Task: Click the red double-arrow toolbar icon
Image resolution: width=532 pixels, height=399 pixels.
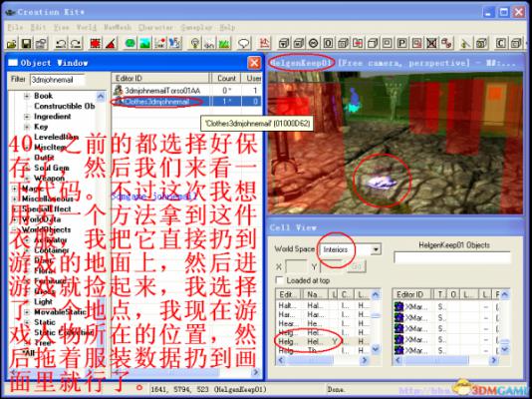Action: tap(358, 44)
